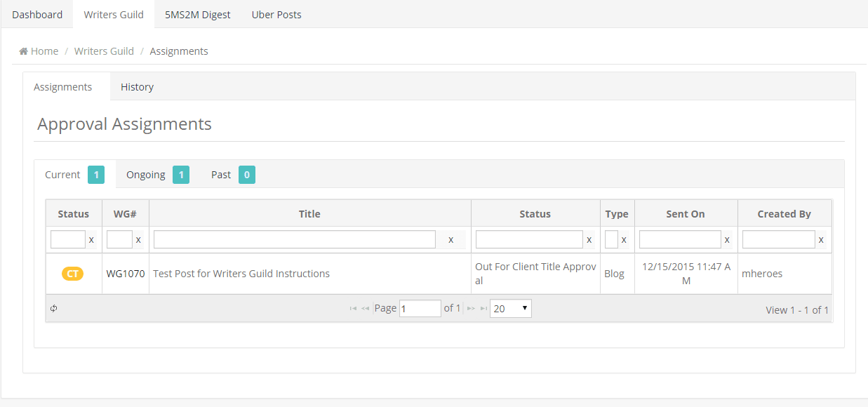Viewport: 868px width, 407px height.
Task: Go to first page pager icon
Action: [353, 309]
